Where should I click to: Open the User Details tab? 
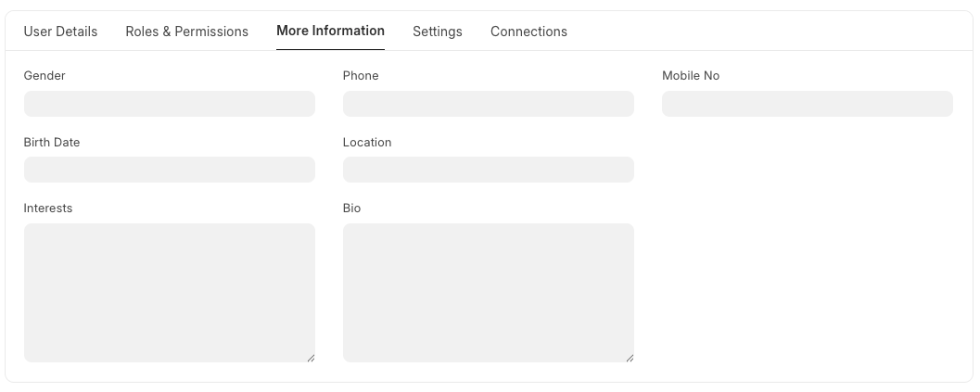(x=60, y=32)
